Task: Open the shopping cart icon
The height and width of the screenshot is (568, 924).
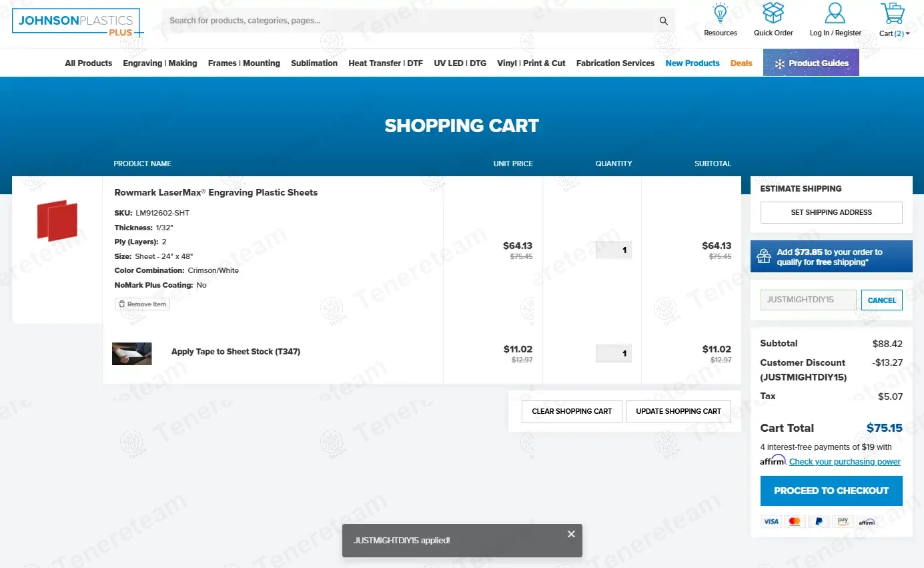Action: click(x=892, y=13)
